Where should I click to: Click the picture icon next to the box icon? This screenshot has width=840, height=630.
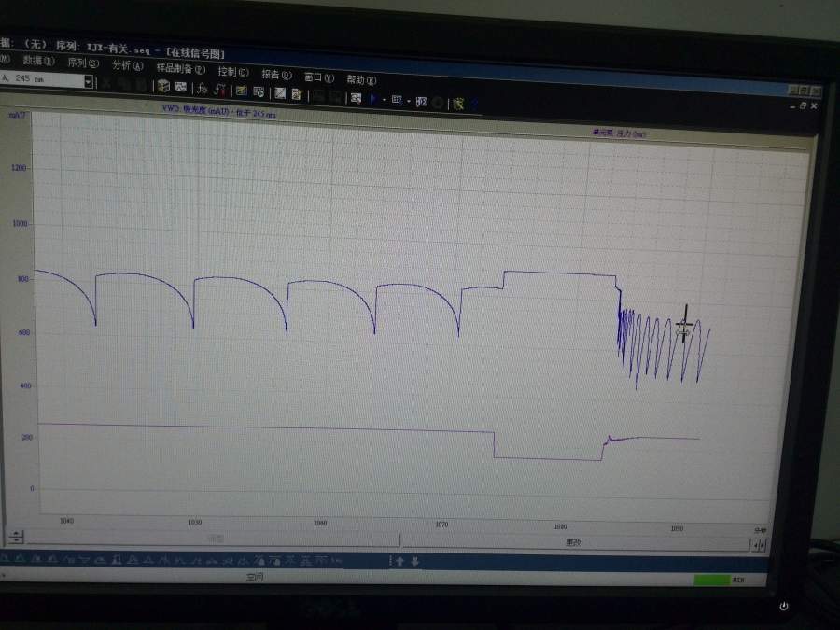tap(181, 87)
